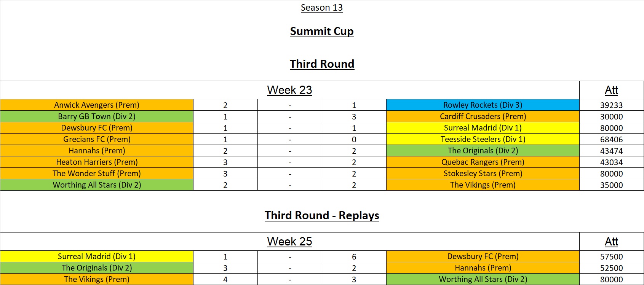Select the Grecians FC (Prem) cell
This screenshot has height=285, width=644.
pyautogui.click(x=97, y=139)
